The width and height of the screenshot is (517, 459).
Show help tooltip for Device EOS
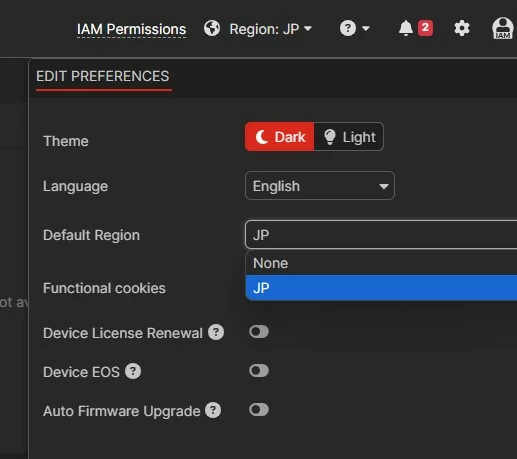(x=133, y=371)
